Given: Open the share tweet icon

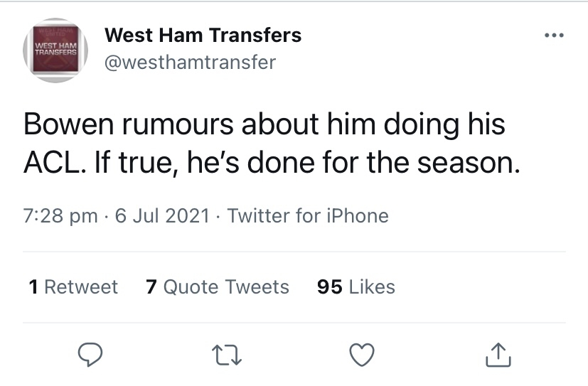Looking at the screenshot, I should (498, 354).
